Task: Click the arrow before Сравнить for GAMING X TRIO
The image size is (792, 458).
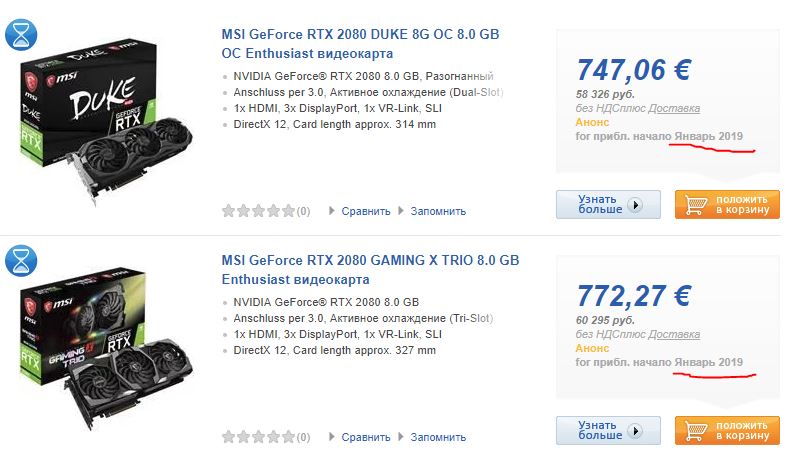Action: 332,437
